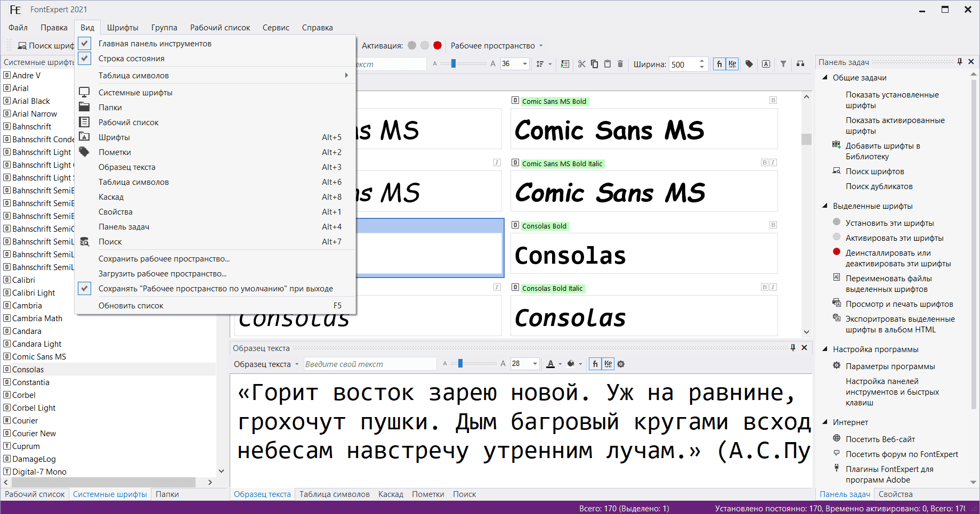This screenshot has width=980, height=514.
Task: Open the line spacing dropdown arrow
Action: point(550,64)
